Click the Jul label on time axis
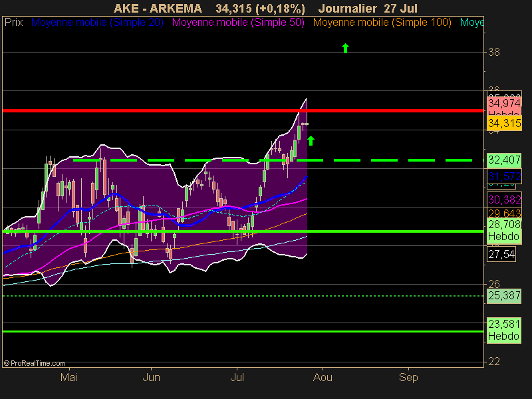The width and height of the screenshot is (532, 399). (x=237, y=377)
